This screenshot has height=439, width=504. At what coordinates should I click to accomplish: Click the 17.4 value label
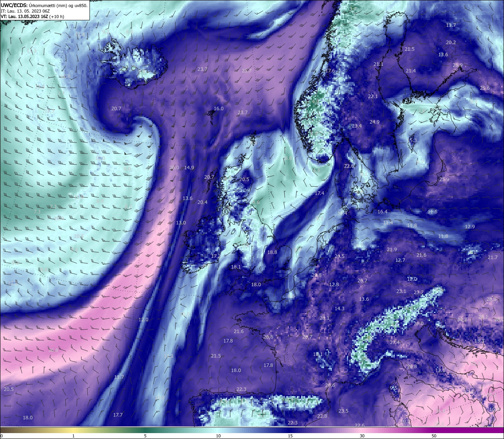[319, 193]
